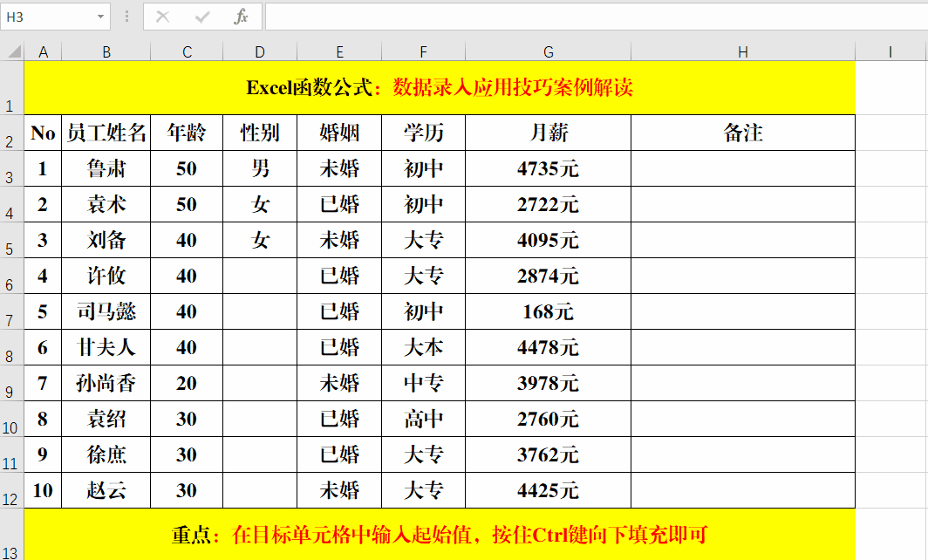Select column I header

tap(890, 52)
